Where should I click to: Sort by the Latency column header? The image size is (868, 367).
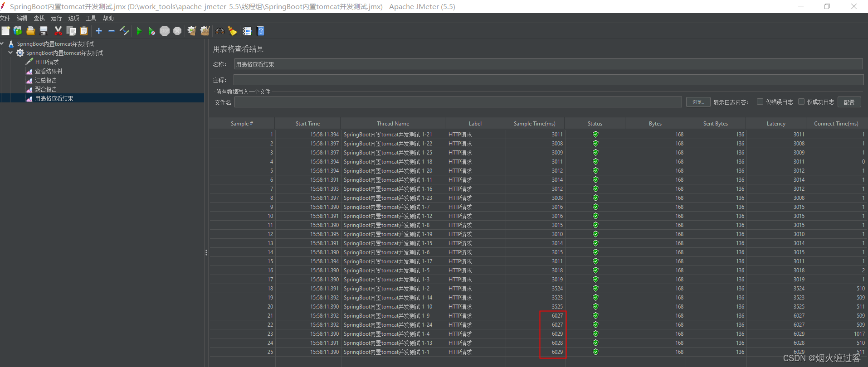[776, 124]
